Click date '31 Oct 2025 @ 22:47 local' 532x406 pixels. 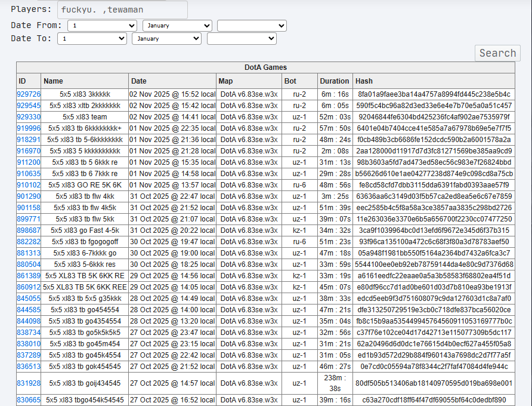[x=172, y=196]
